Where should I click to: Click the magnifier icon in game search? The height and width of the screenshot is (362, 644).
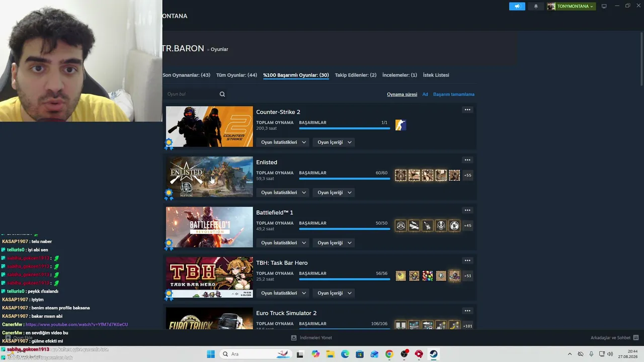click(x=222, y=94)
